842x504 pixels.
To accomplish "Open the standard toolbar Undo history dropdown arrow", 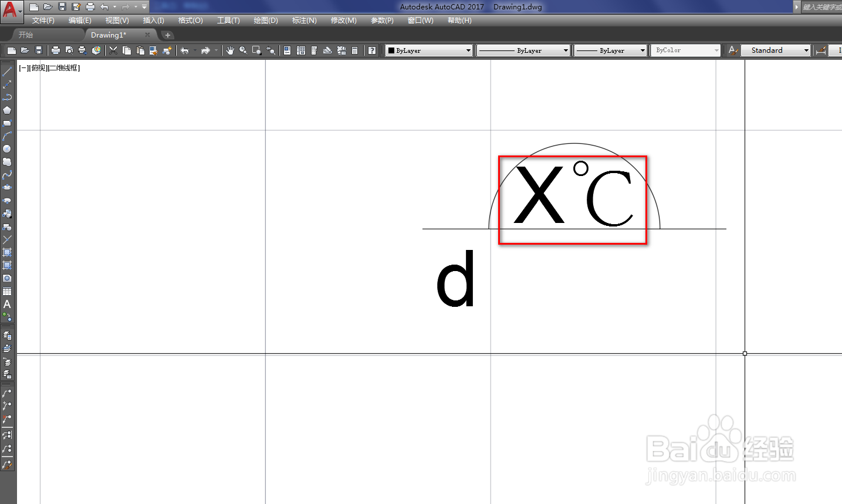I will point(195,50).
